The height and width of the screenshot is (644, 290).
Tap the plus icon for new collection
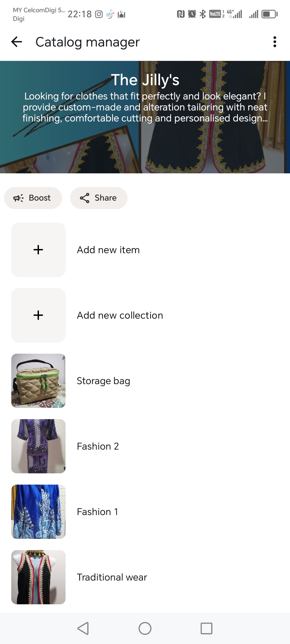(x=38, y=315)
